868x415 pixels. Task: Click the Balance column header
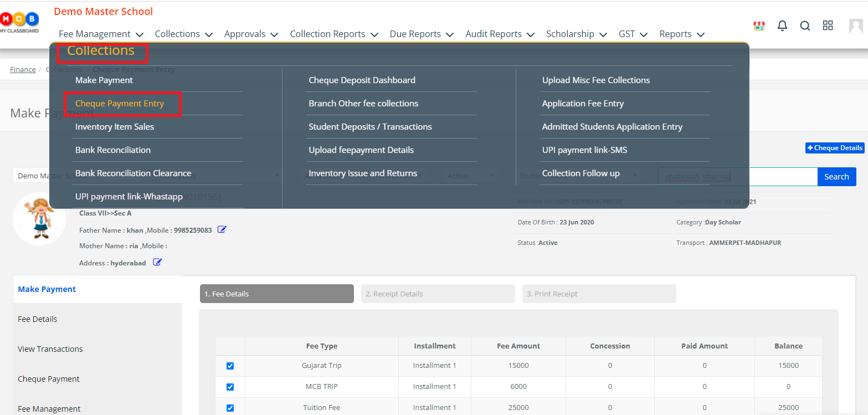click(788, 346)
